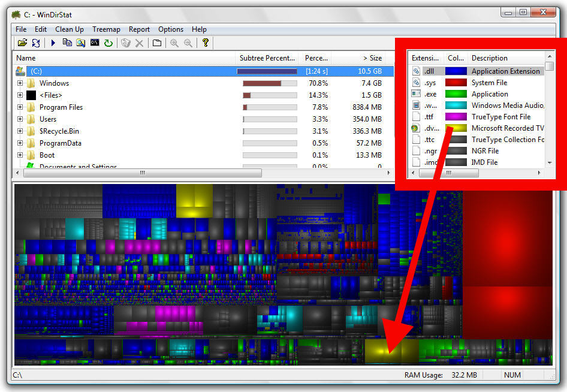Click the red .sys color swatch
567x392 pixels.
point(456,83)
